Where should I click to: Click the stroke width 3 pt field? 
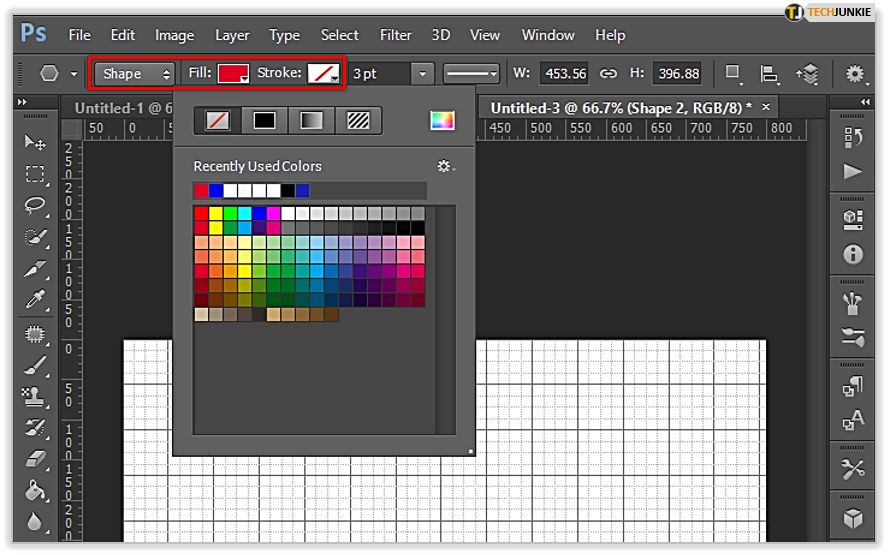coord(381,74)
